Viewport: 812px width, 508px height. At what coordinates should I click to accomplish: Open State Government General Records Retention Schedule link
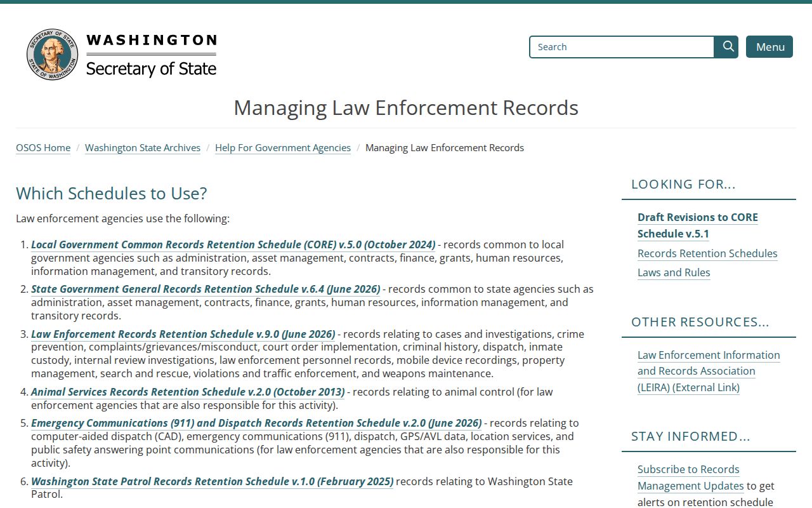(x=206, y=289)
